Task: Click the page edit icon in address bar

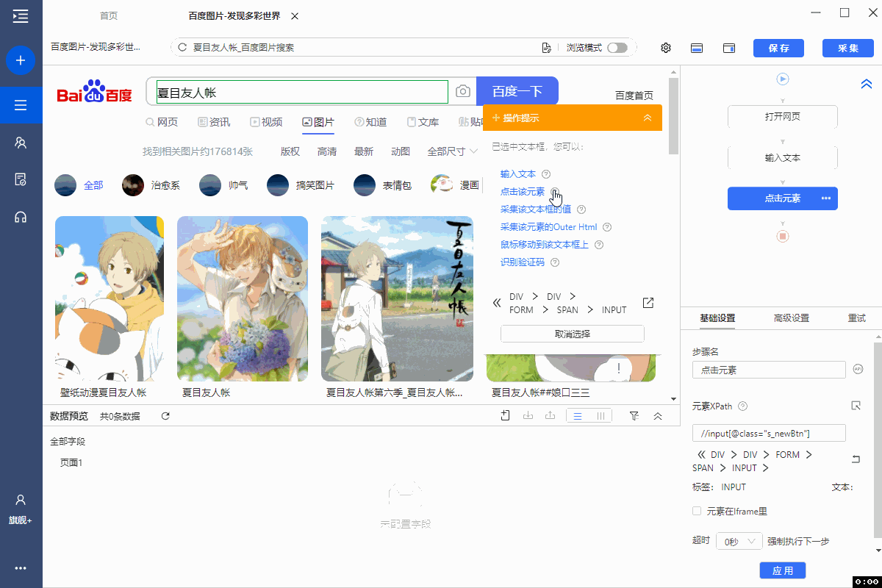Action: pyautogui.click(x=546, y=48)
